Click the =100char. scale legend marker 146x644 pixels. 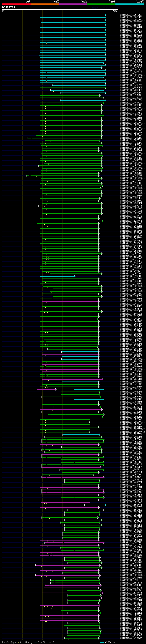(109, 642)
